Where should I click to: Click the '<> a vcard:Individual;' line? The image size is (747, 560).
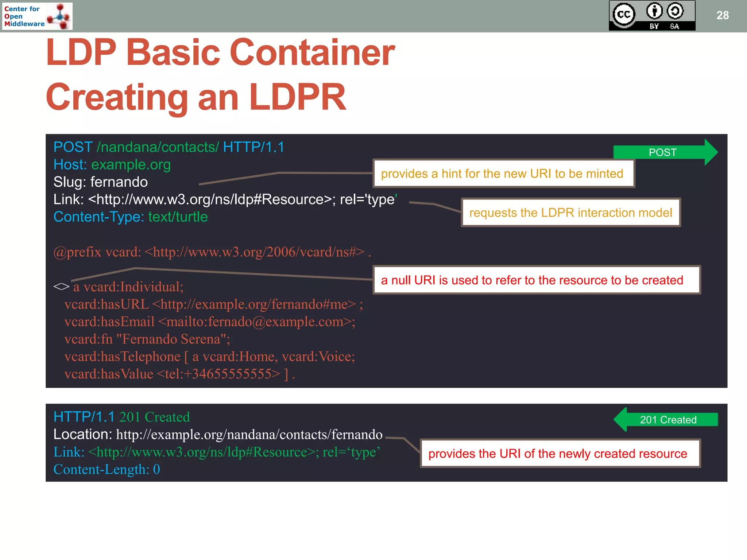click(118, 287)
